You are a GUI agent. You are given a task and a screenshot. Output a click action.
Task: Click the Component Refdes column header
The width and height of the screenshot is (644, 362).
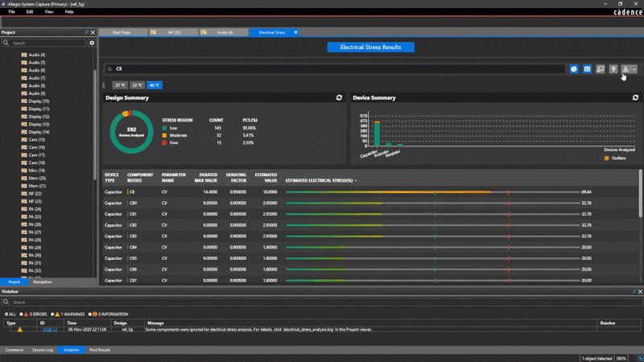pyautogui.click(x=140, y=178)
